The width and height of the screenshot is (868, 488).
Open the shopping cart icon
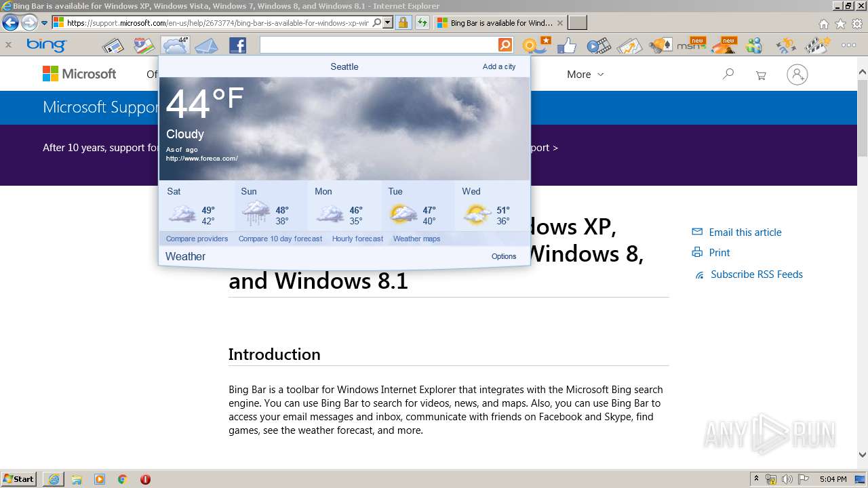761,75
